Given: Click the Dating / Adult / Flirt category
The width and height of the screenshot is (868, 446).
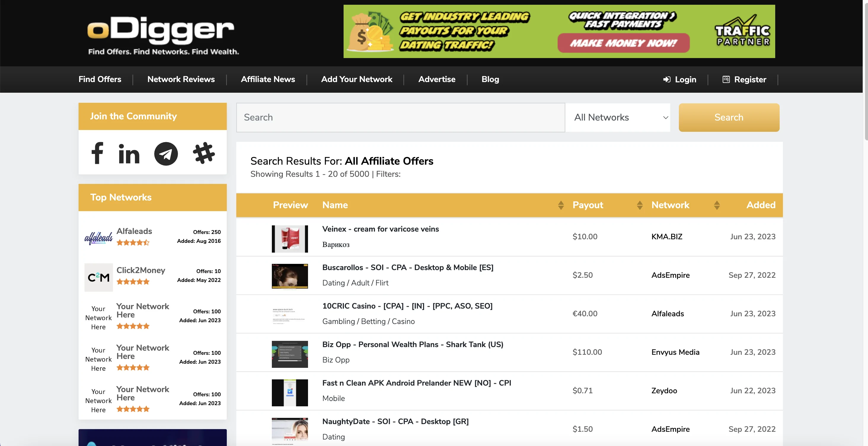Looking at the screenshot, I should tap(355, 283).
